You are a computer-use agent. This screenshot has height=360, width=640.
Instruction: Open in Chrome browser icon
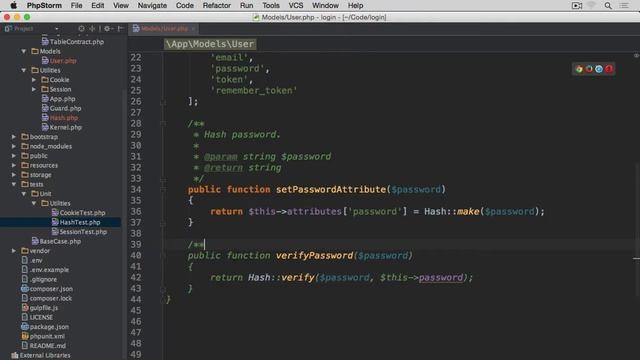coord(579,69)
